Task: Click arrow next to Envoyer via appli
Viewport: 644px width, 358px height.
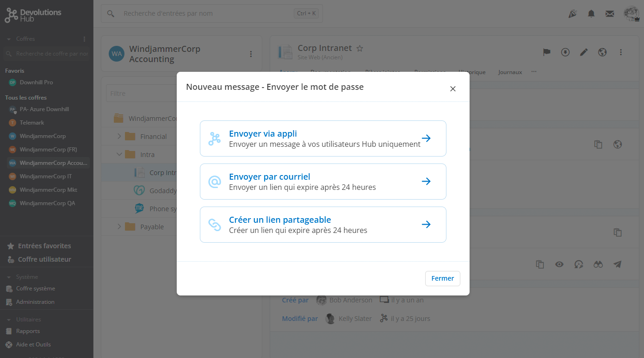Action: [x=426, y=138]
